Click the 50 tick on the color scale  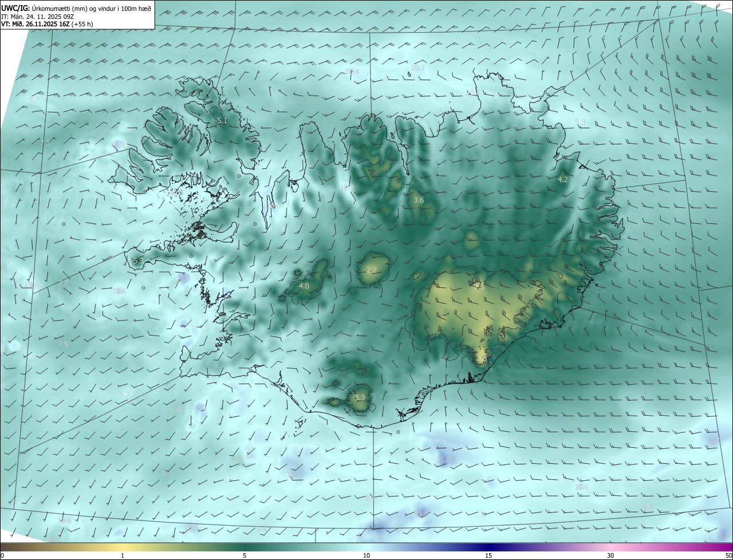[x=728, y=555]
